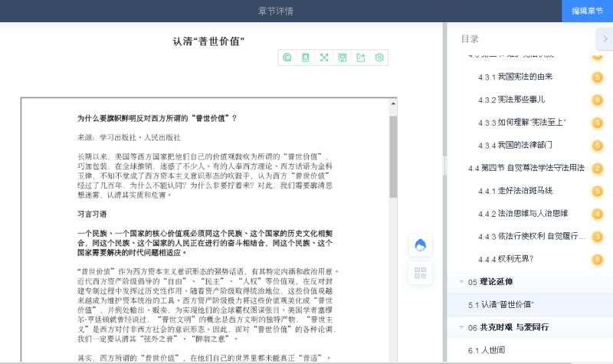Click orange badge next to 4.4.4 权利无界?
This screenshot has width=613, height=364.
(x=598, y=259)
